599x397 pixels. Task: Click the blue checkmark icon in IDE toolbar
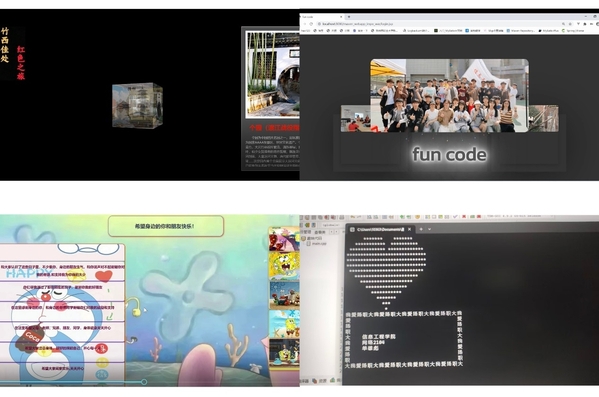(x=455, y=217)
